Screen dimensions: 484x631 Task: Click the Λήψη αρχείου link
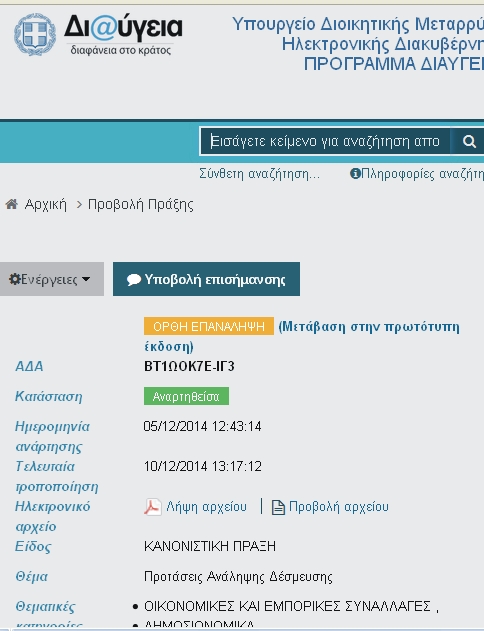click(206, 507)
